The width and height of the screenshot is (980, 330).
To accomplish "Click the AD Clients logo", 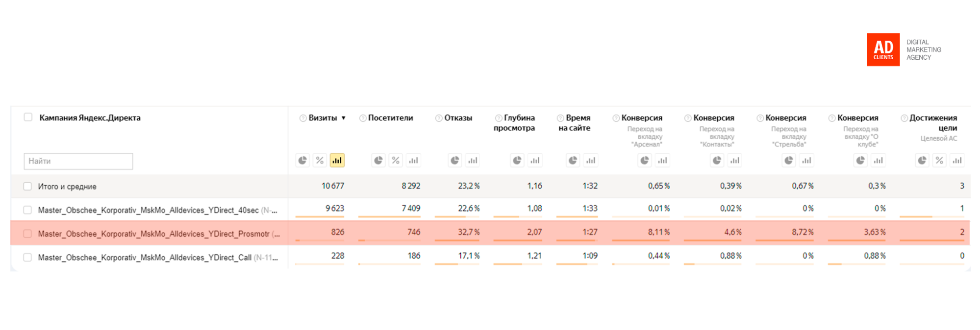I will pos(883,50).
